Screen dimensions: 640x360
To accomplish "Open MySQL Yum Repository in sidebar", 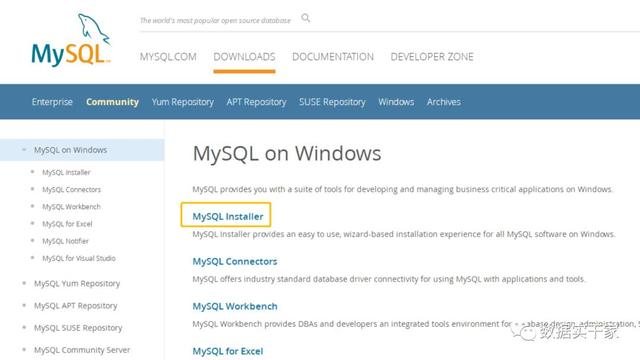I will 77,283.
